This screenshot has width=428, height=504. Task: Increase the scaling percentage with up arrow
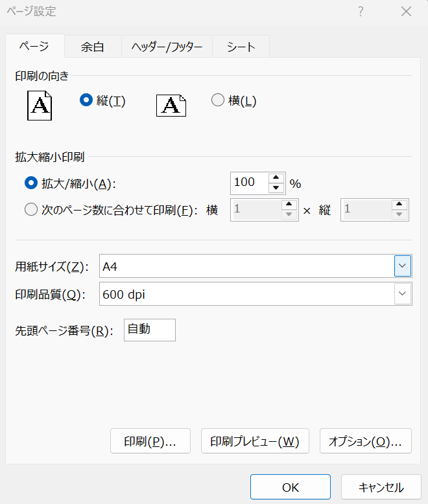277,178
